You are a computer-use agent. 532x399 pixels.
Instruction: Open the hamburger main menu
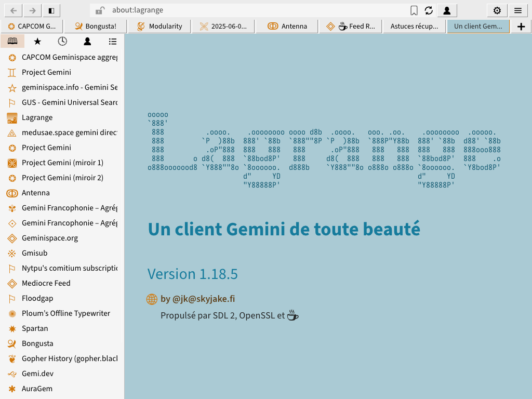pos(518,10)
